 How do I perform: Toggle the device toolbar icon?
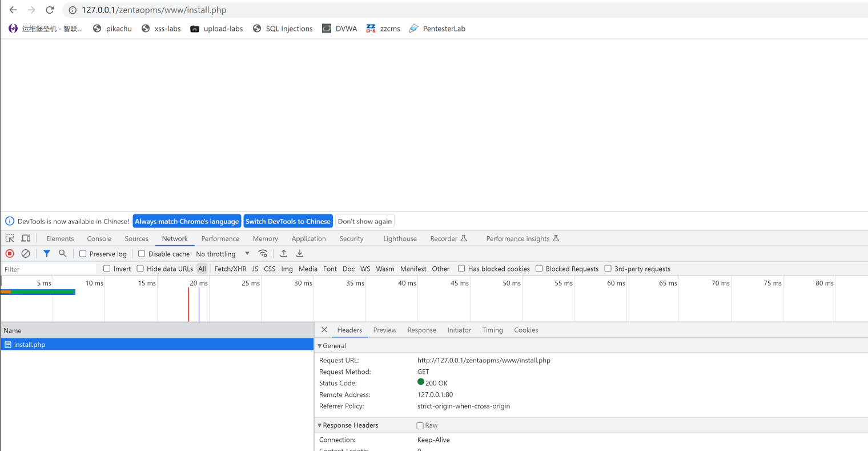[26, 238]
